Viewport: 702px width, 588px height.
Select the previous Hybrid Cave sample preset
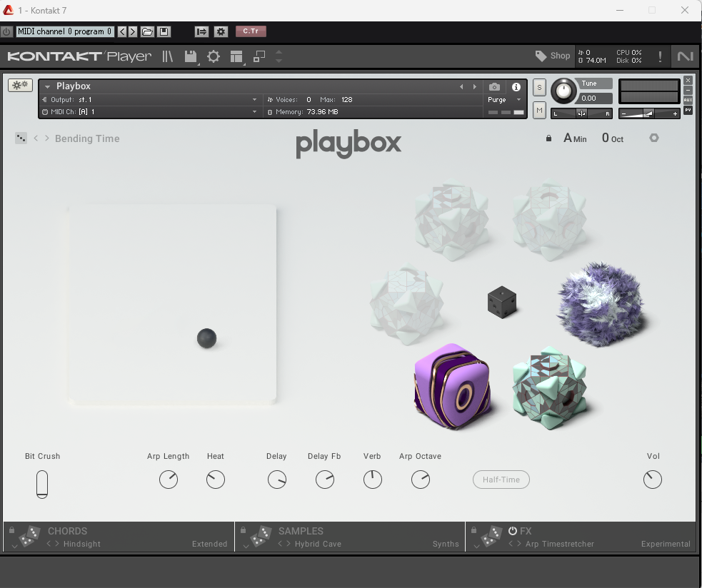coord(280,543)
